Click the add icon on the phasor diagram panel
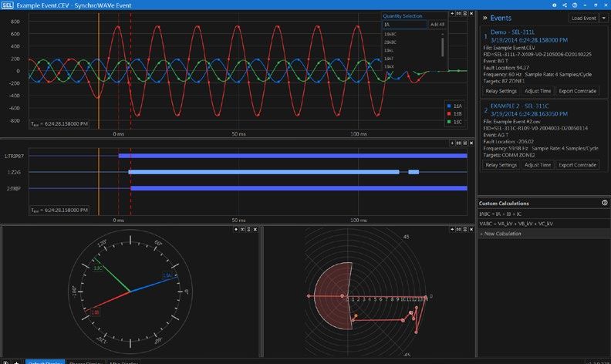 (236, 229)
